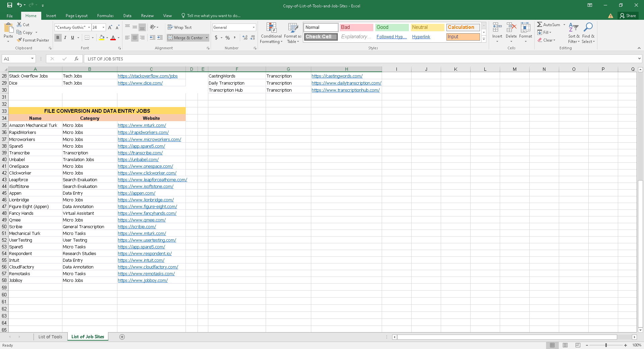The image size is (644, 349).
Task: Open the mturk.com link in row 35
Action: [142, 126]
